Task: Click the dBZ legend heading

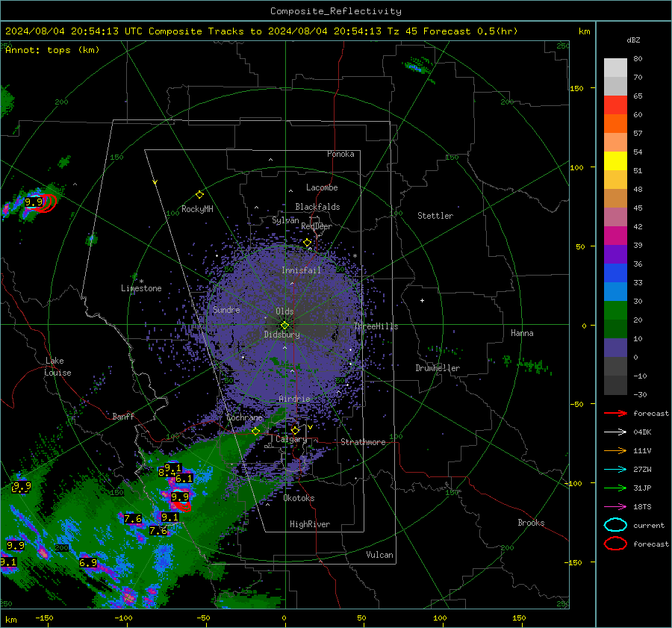Action: coord(633,40)
